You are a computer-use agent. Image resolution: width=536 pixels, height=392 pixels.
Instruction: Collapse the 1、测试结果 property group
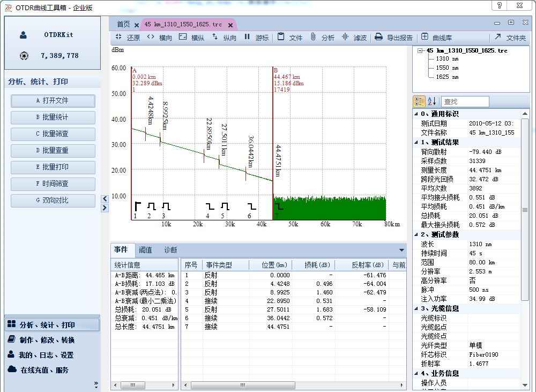416,142
